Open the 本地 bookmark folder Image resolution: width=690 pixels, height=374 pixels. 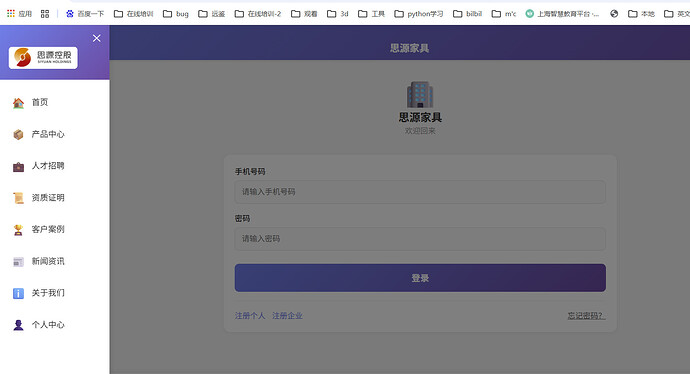click(x=641, y=14)
